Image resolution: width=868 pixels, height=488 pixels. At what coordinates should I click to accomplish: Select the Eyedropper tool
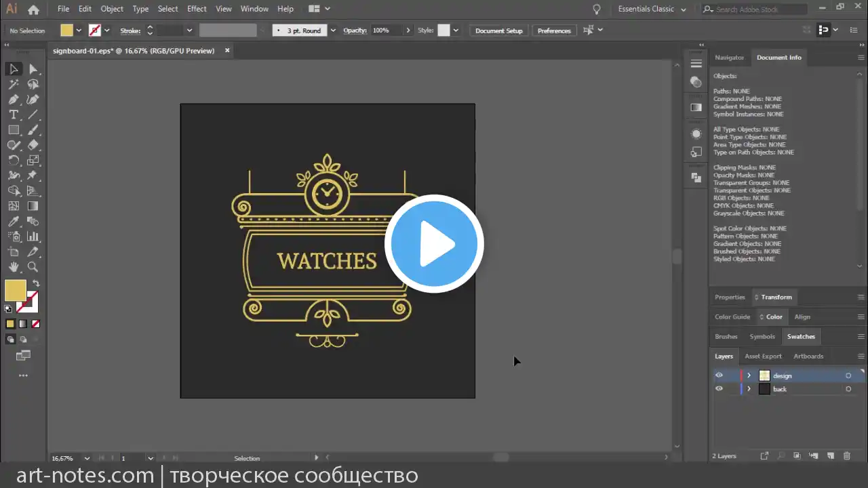(x=14, y=222)
